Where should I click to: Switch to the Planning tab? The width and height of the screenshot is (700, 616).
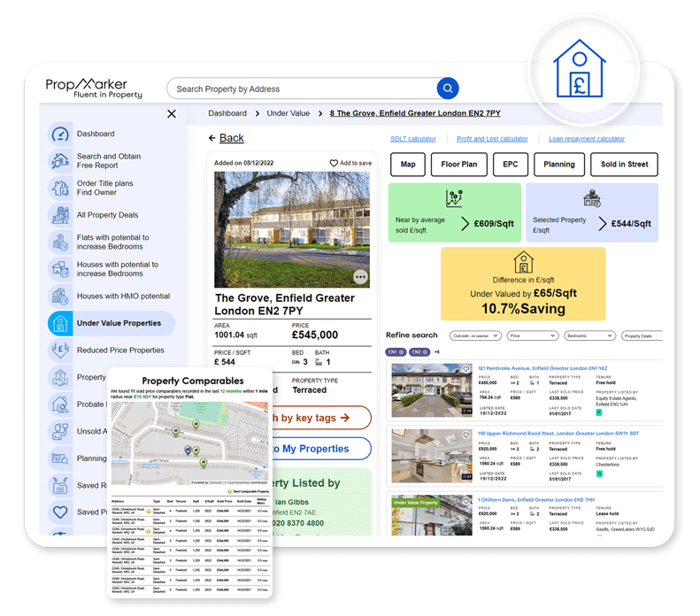(559, 165)
